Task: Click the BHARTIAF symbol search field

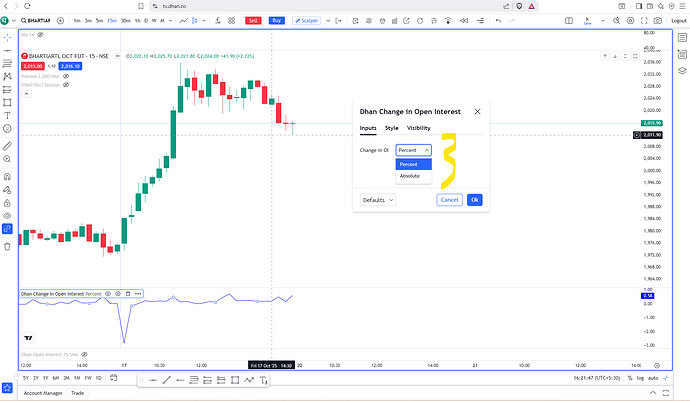Action: pos(36,21)
